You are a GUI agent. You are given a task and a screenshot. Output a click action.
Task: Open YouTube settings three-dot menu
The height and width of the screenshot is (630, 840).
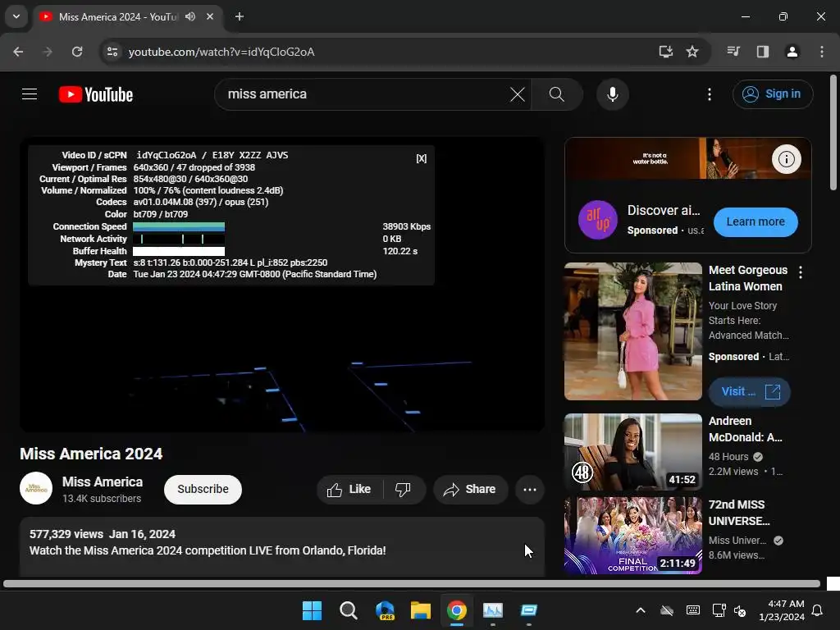click(x=710, y=94)
